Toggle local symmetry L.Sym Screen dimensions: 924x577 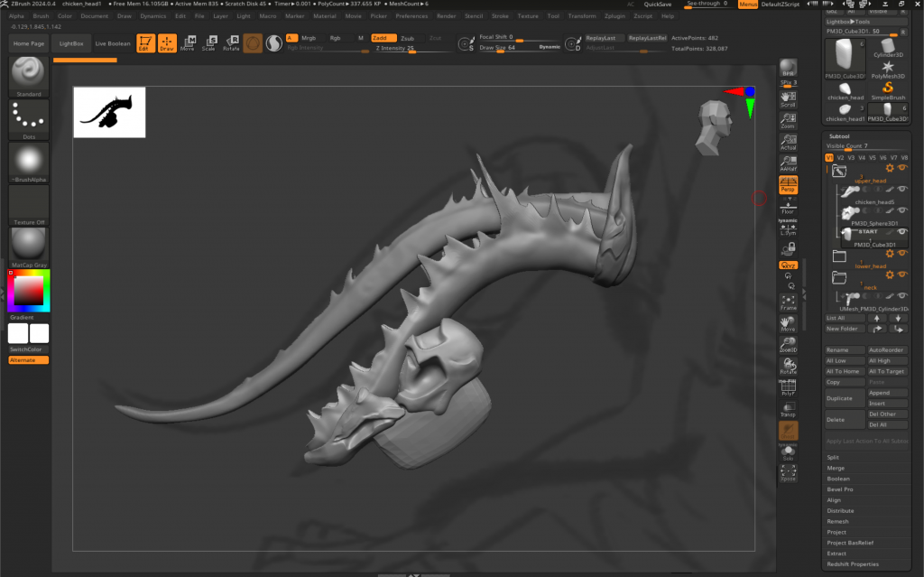[x=788, y=228]
